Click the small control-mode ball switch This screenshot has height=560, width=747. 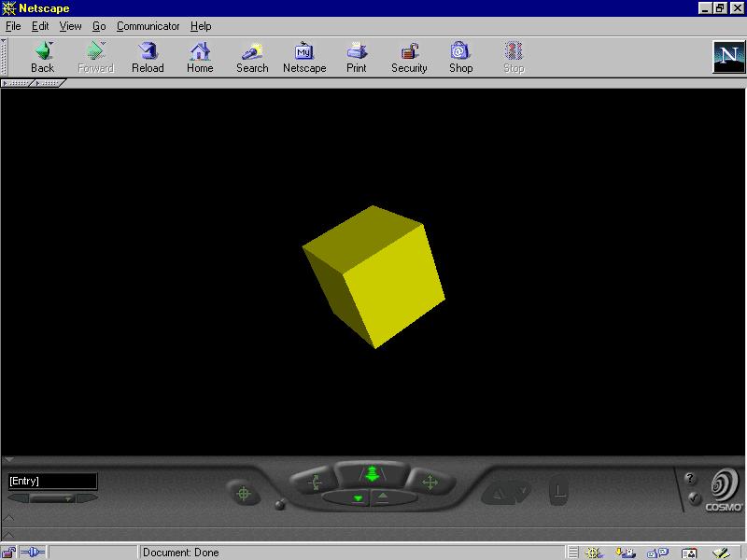point(280,504)
